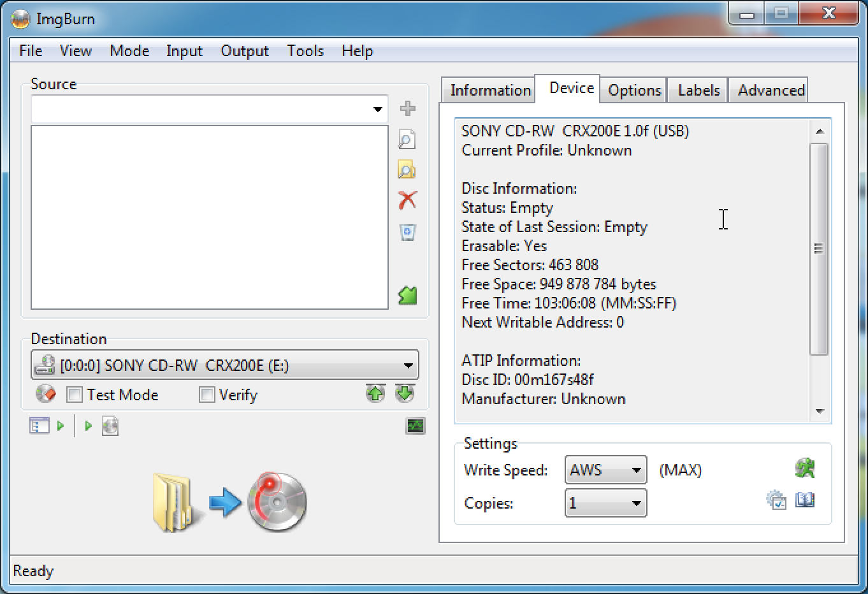Click the device info scrollbar thumb
This screenshot has width=868, height=594.
[x=820, y=249]
